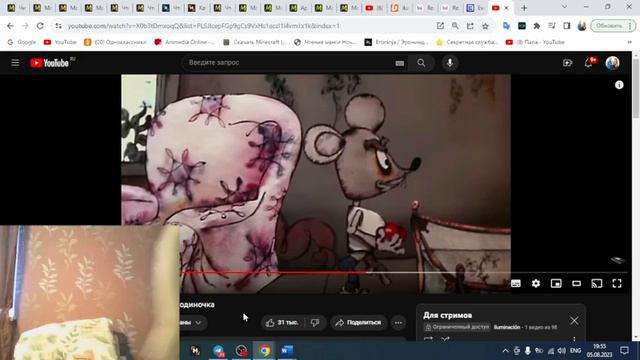Click the Поделиться share button
640x360 pixels.
tap(358, 322)
